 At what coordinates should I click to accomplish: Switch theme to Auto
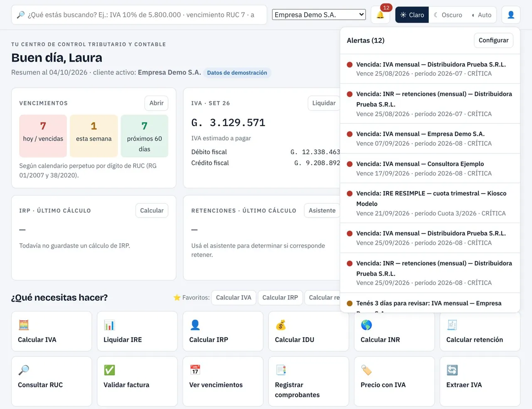click(x=481, y=15)
